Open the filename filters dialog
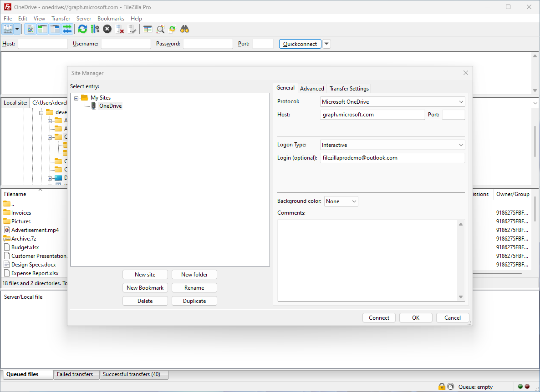Image resolution: width=540 pixels, height=392 pixels. tap(147, 29)
